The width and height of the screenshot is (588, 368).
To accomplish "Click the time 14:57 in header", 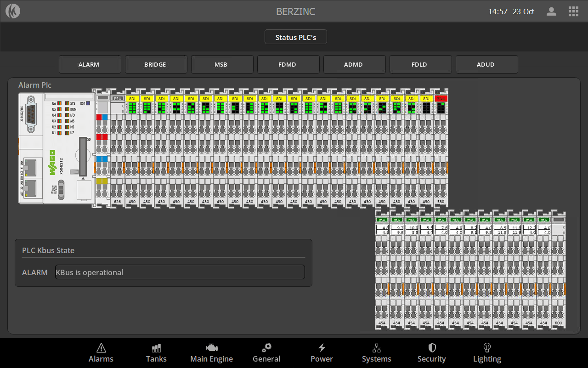I will pos(498,11).
